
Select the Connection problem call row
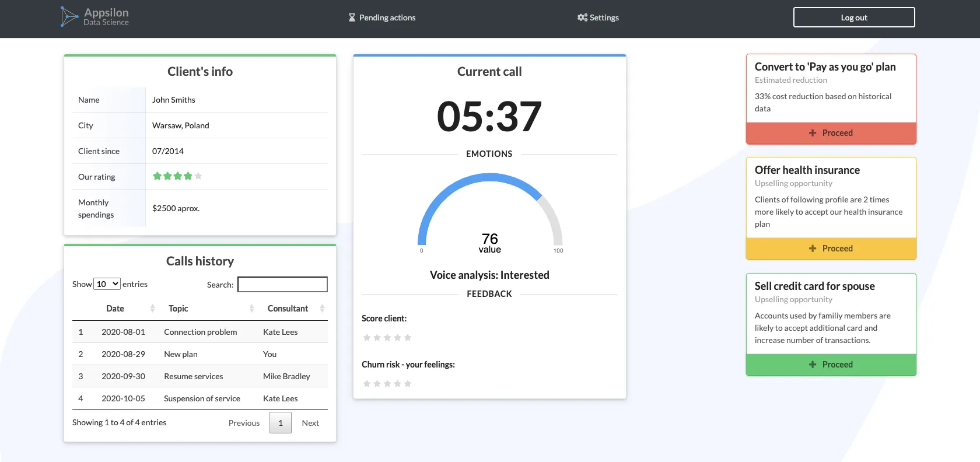[x=200, y=332]
